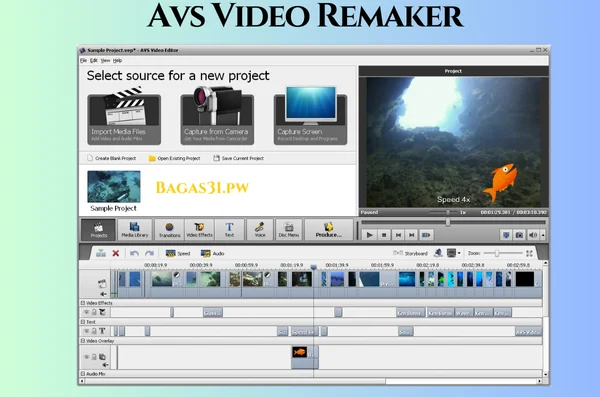The width and height of the screenshot is (600, 397).
Task: Click Create Blank Project link
Action: pos(111,158)
